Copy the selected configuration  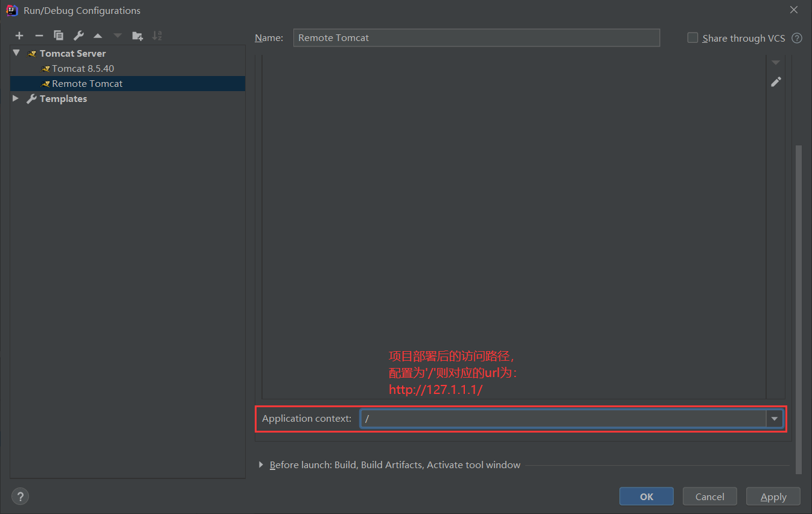(x=59, y=36)
